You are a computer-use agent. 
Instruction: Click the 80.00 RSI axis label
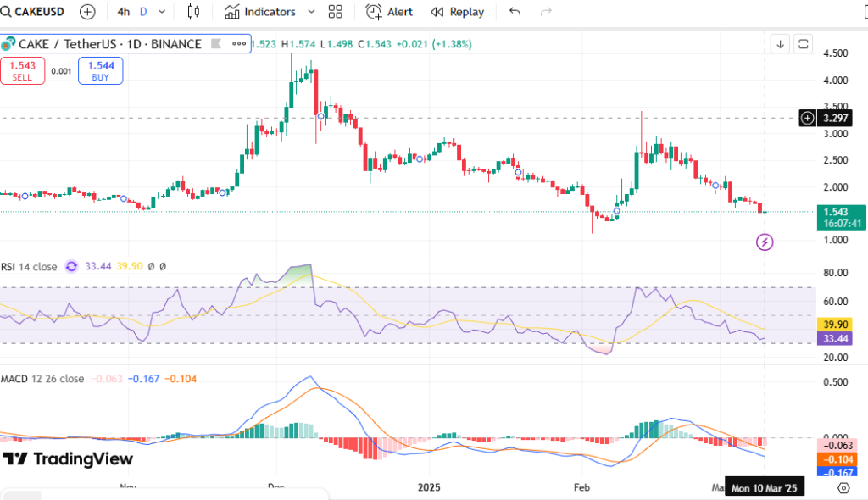835,273
